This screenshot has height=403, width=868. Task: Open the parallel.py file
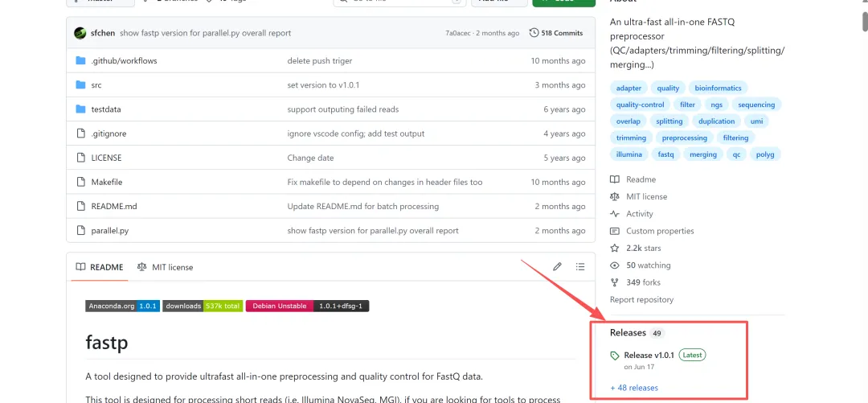(109, 231)
